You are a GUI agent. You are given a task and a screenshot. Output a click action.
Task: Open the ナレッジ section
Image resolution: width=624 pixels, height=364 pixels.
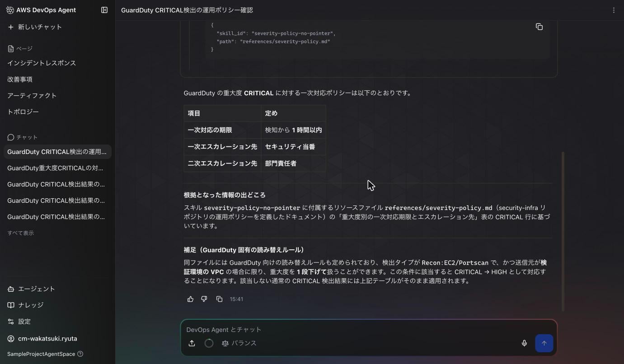[x=26, y=305]
